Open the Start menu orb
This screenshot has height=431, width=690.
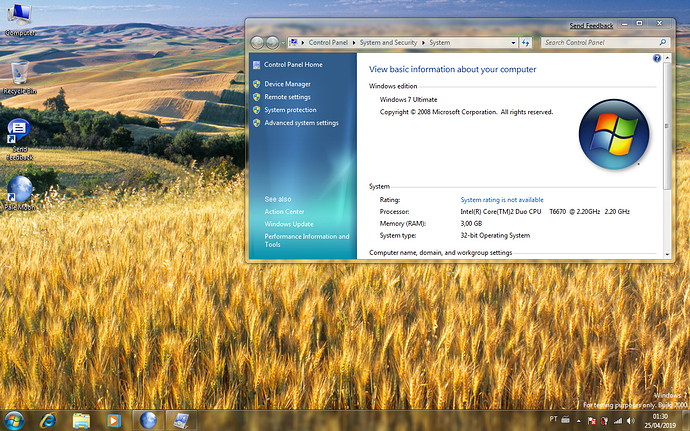click(14, 420)
